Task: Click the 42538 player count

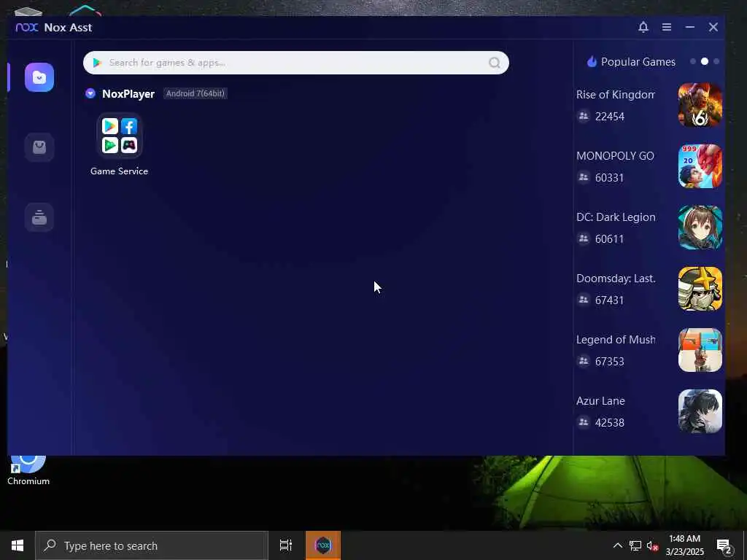Action: coord(609,423)
